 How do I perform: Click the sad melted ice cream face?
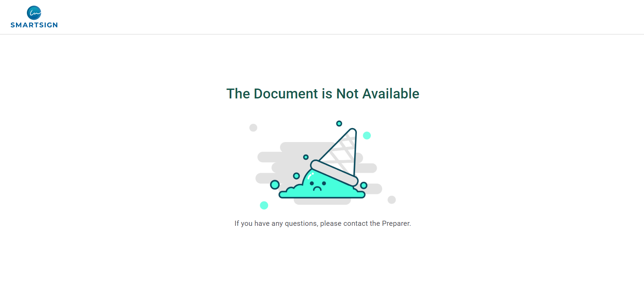point(318,185)
